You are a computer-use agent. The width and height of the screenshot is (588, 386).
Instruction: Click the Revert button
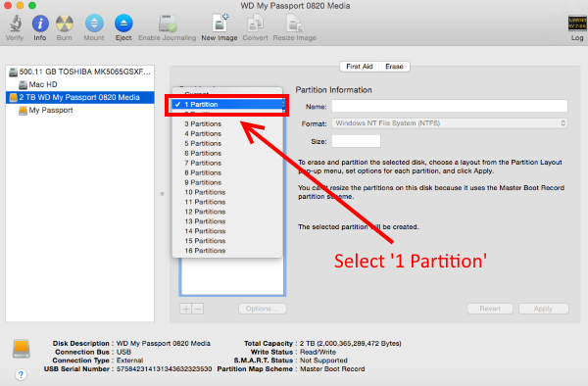pyautogui.click(x=490, y=309)
